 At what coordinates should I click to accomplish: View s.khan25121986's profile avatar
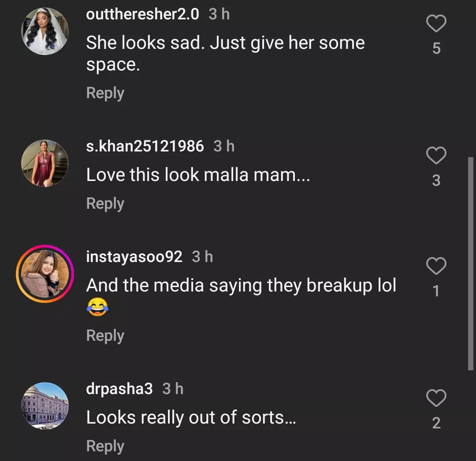[x=45, y=163]
